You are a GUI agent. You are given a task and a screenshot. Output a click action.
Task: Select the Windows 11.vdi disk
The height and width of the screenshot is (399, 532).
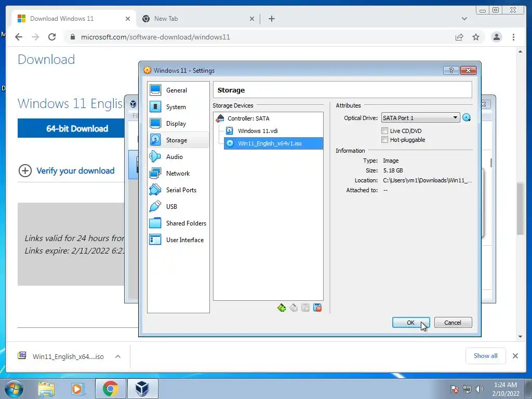click(x=258, y=131)
